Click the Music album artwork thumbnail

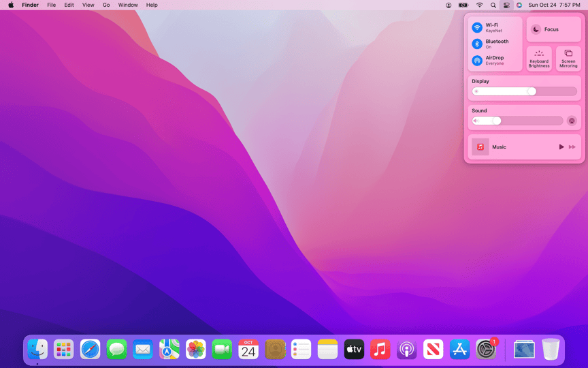(480, 147)
